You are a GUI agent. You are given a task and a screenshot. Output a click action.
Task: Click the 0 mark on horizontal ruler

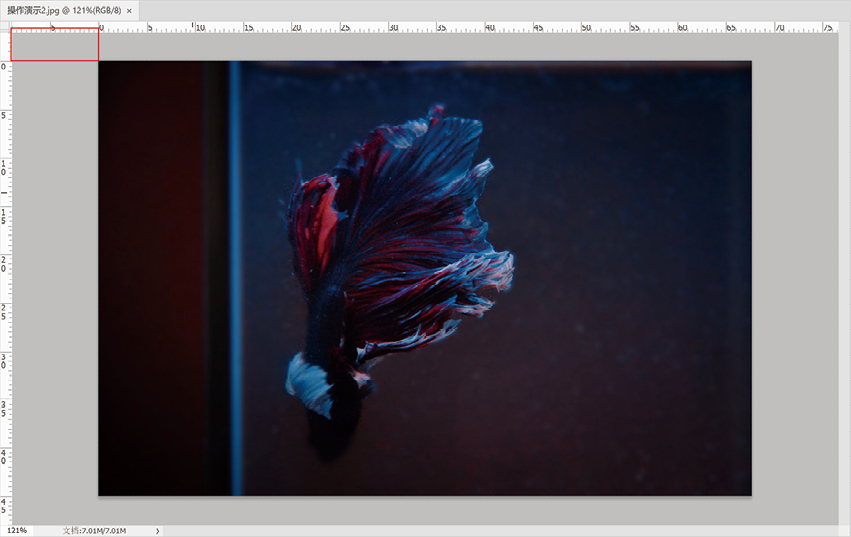[x=101, y=27]
